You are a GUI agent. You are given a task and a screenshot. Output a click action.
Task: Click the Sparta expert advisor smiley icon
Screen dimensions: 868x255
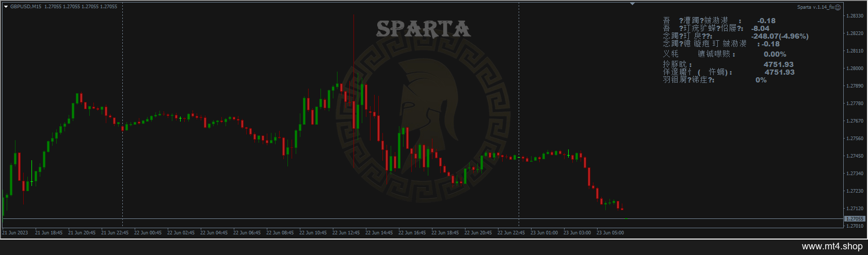coord(838,7)
